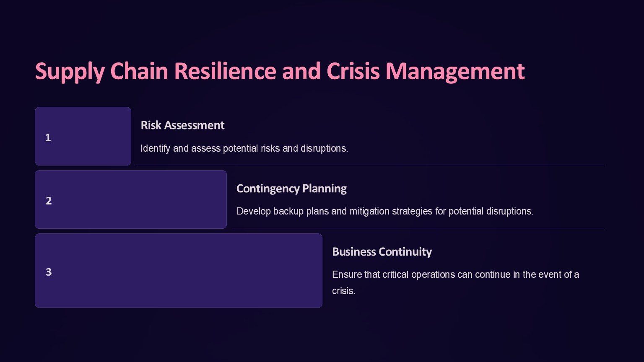This screenshot has height=362, width=644.
Task: Click the "Business Continuity" heading
Action: (382, 252)
